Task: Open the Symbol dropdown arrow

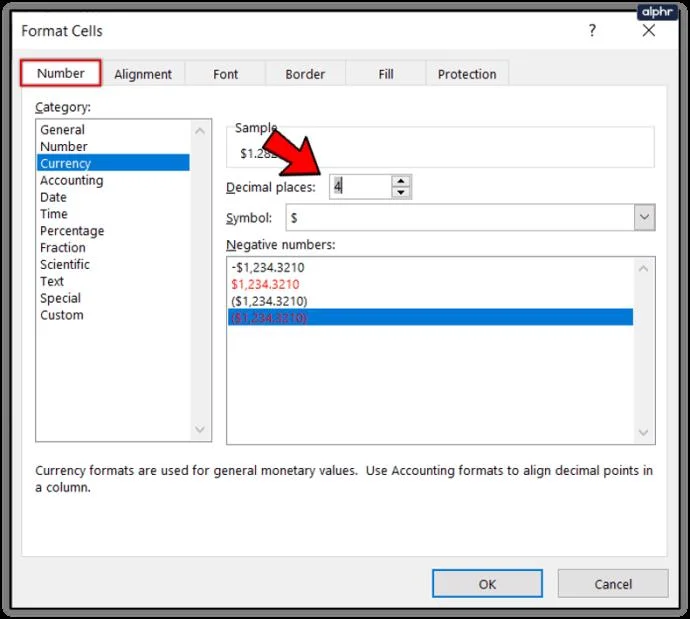Action: [x=644, y=217]
